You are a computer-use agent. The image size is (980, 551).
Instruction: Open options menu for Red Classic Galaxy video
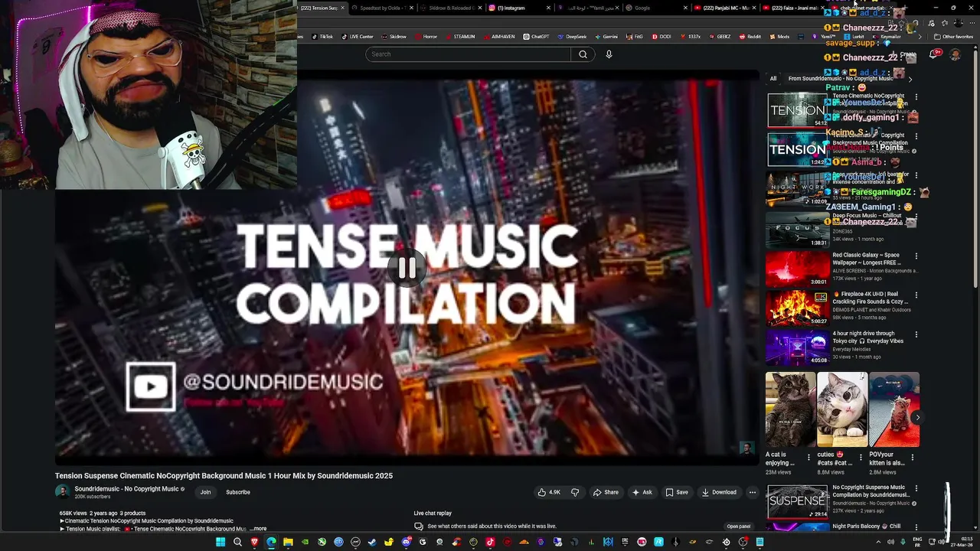pyautogui.click(x=916, y=256)
